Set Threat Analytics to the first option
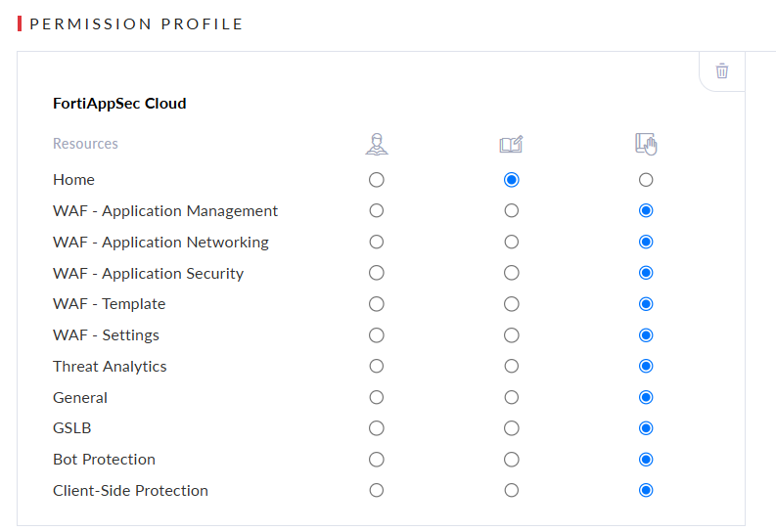Viewport: 776px width, 532px height. [x=377, y=367]
